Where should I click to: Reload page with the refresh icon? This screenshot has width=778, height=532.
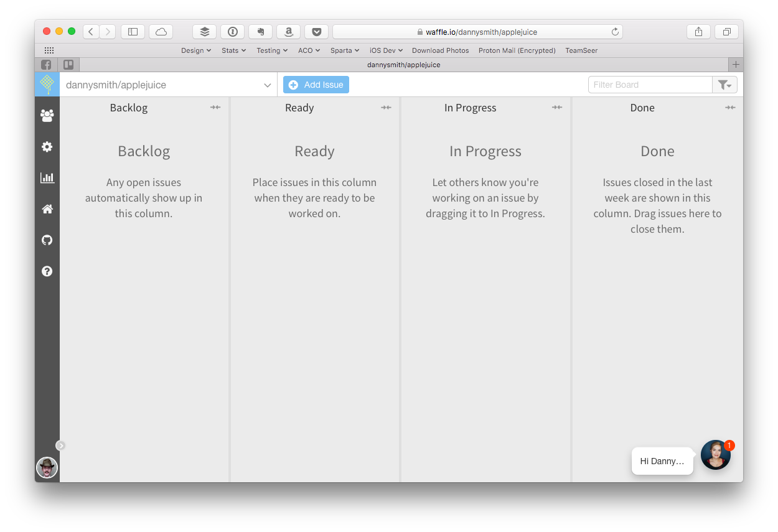615,32
